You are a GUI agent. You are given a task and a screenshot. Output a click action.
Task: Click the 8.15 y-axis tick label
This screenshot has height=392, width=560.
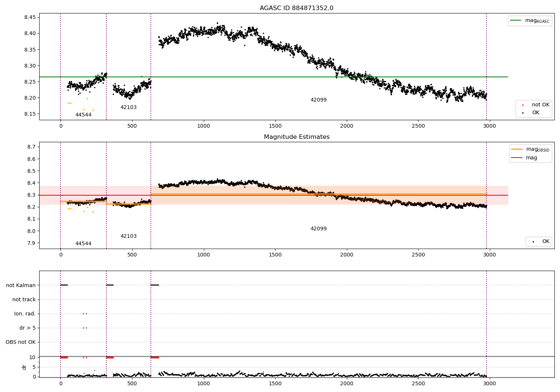coord(30,114)
